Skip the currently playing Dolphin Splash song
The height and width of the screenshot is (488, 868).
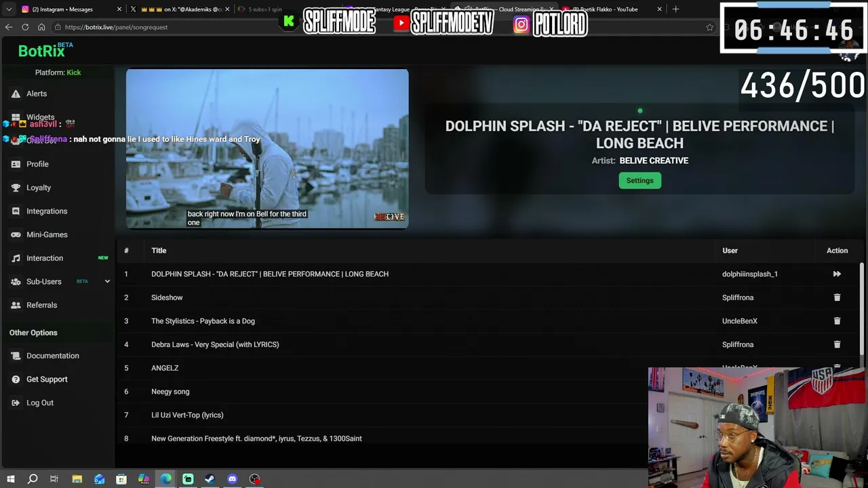tap(837, 274)
